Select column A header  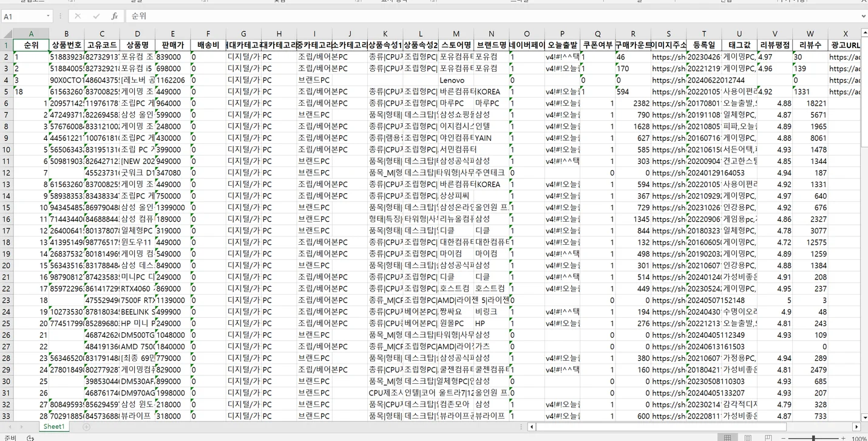pos(31,34)
